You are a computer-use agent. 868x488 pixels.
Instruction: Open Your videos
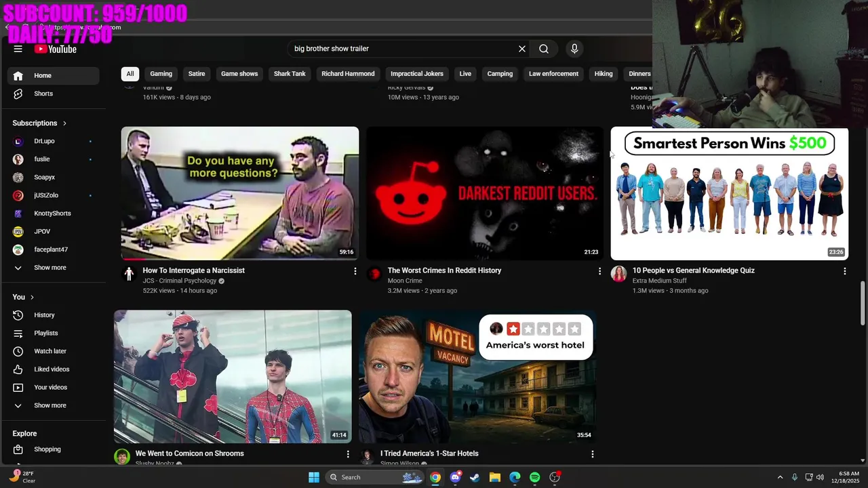(53, 387)
